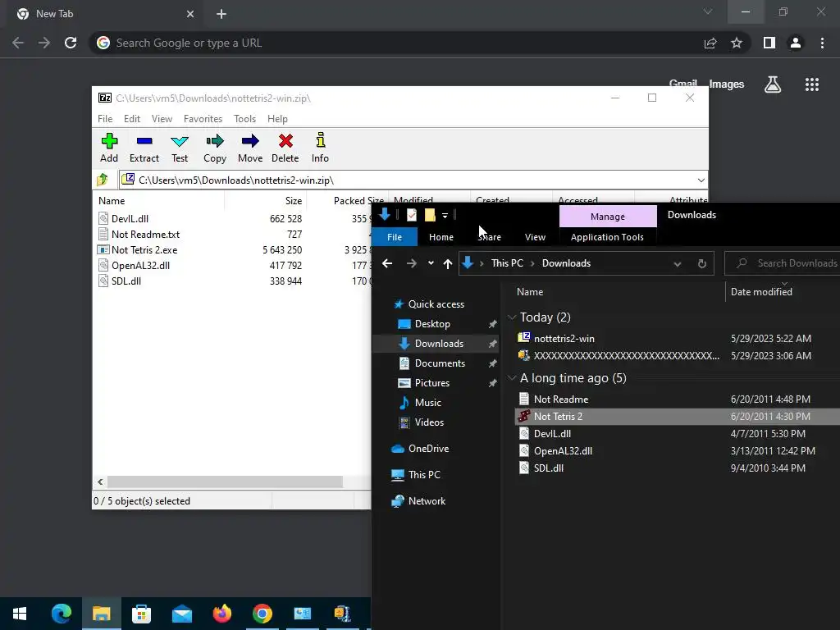Open the Customize Quick Access Toolbar dropdown

pos(445,216)
